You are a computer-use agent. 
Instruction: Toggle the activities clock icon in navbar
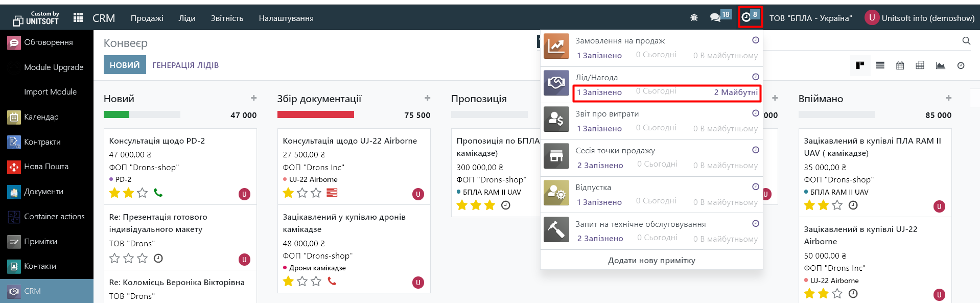pyautogui.click(x=746, y=17)
